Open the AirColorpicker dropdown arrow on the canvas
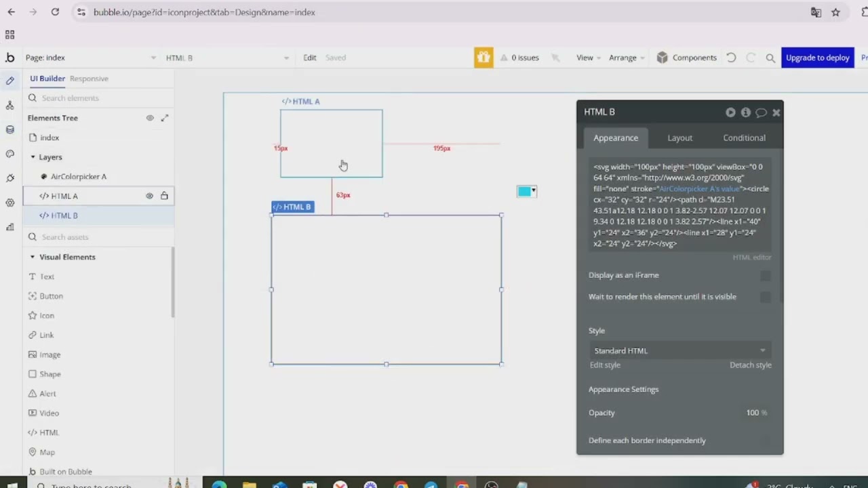Screen dimensions: 868x488 click(534, 192)
